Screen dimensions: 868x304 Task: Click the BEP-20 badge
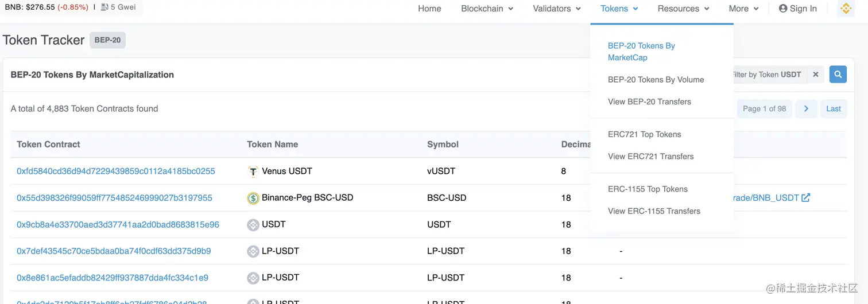(x=108, y=40)
